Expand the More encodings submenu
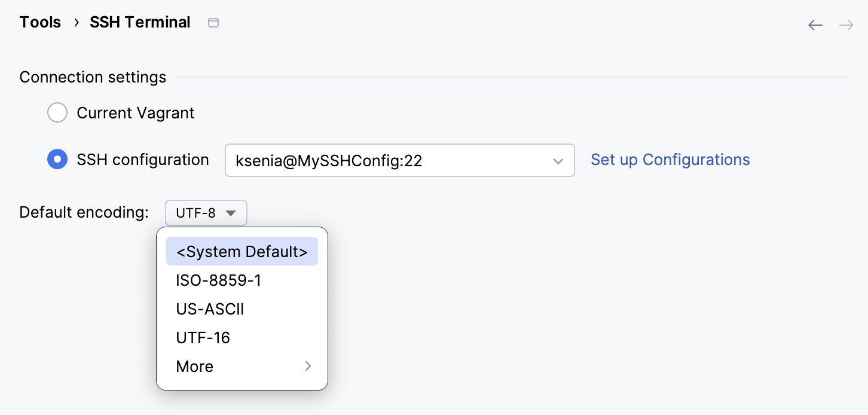Image resolution: width=868 pixels, height=415 pixels. [307, 366]
